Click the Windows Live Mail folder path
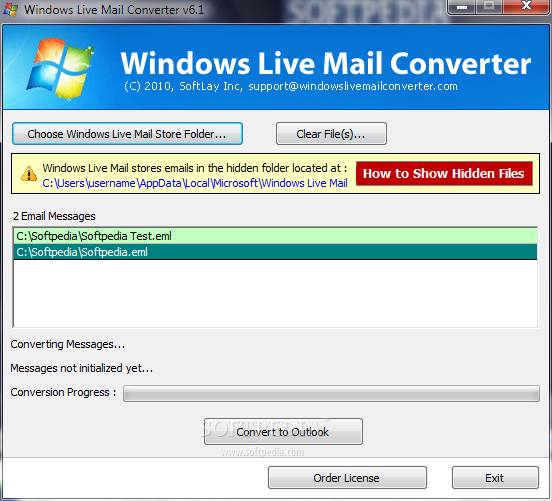 coord(195,183)
